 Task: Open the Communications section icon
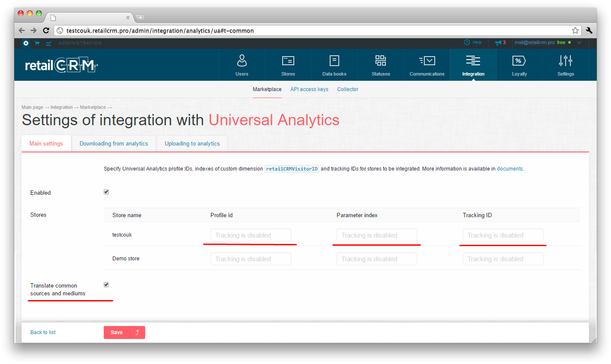click(x=427, y=61)
